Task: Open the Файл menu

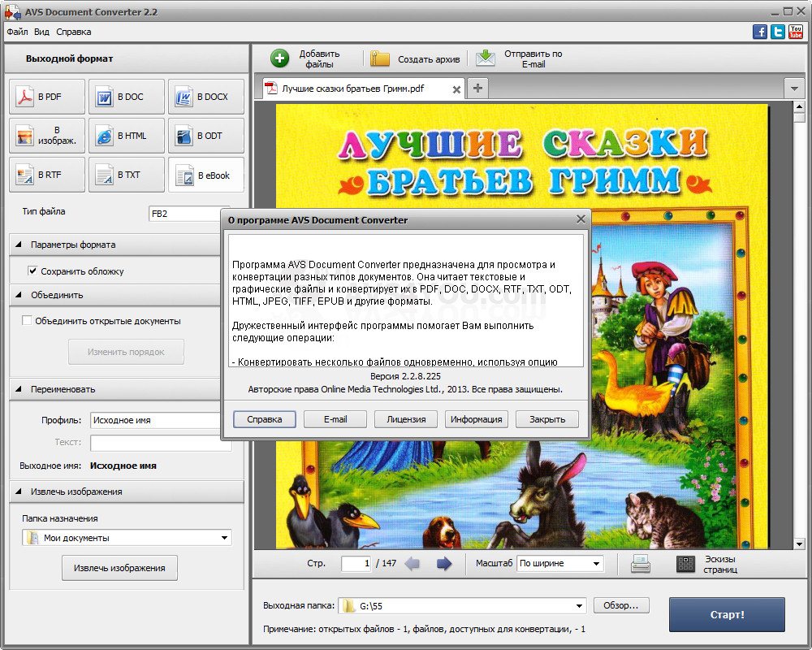Action: (x=17, y=32)
